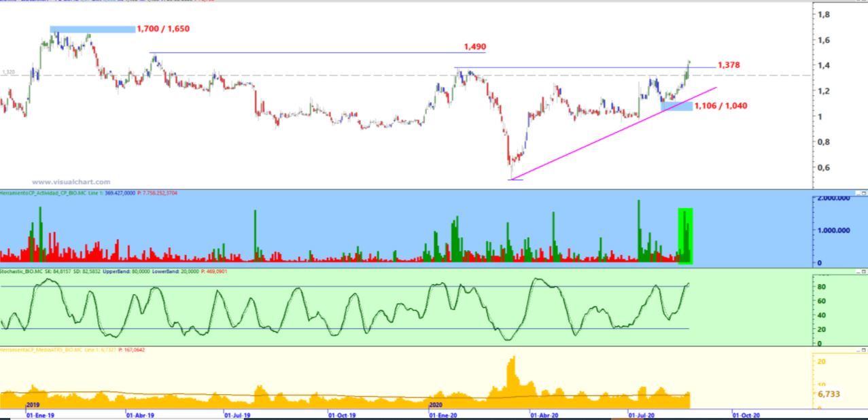Select the 1,378 price level label
868x420 pixels.
pyautogui.click(x=729, y=65)
